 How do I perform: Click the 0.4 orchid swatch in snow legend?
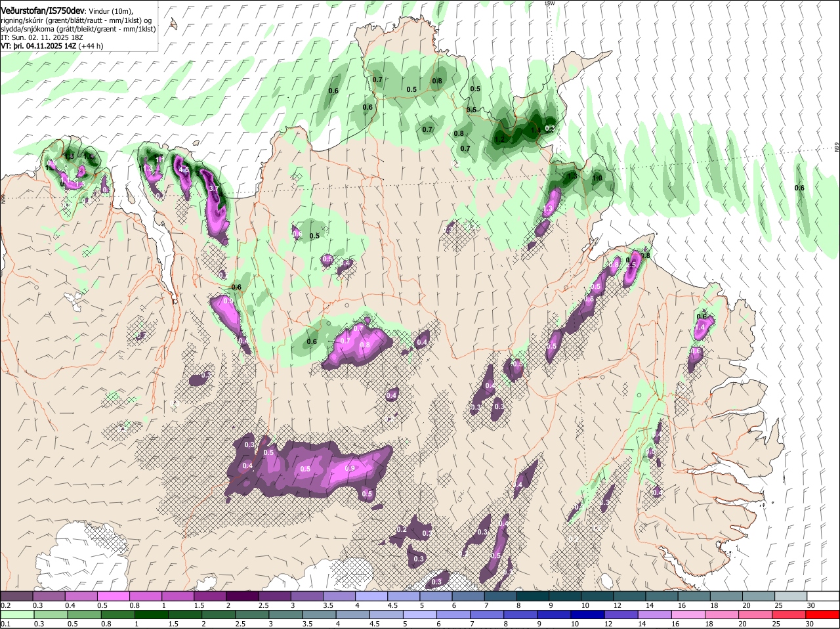click(81, 596)
